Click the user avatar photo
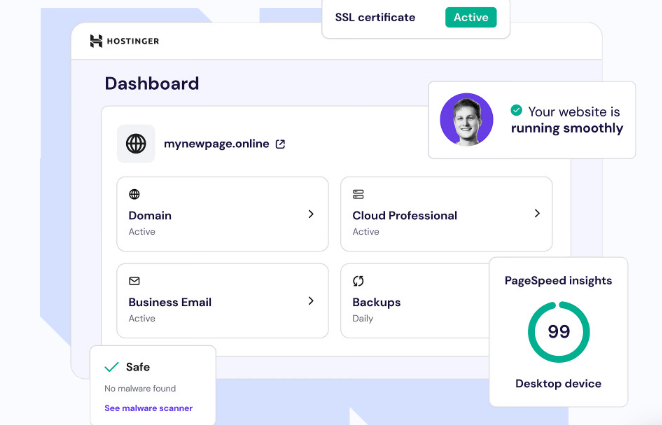The width and height of the screenshot is (662, 425). pos(466,120)
